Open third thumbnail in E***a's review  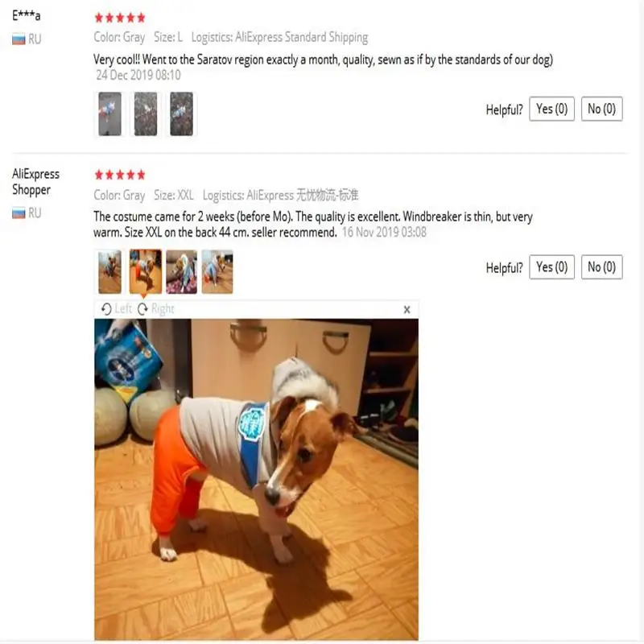[182, 114]
